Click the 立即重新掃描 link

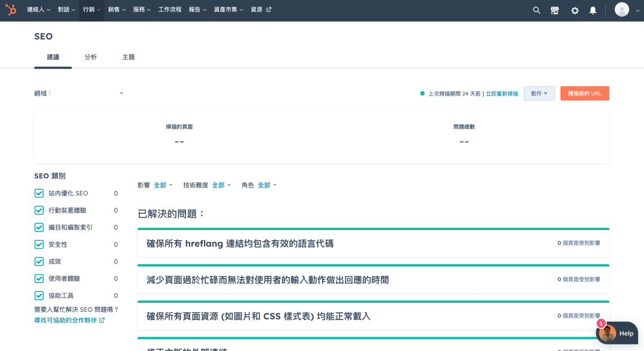pos(501,94)
